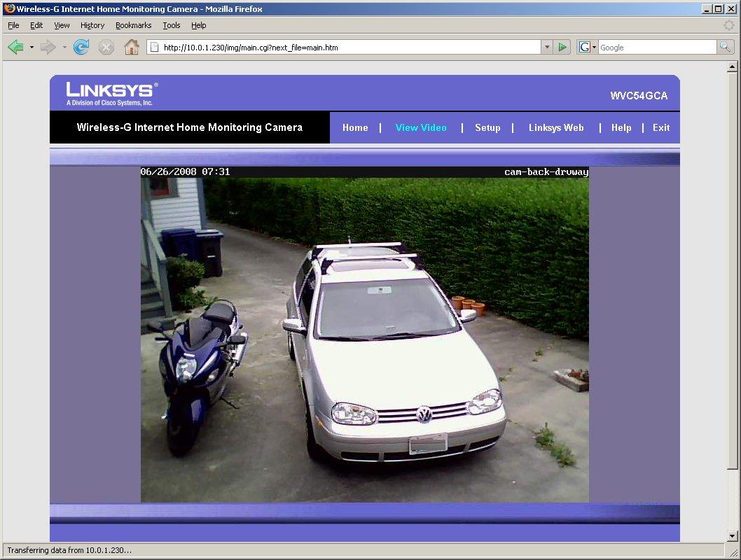Open the Back history dropdown arrow
Screen dimensions: 741x560
pos(32,47)
